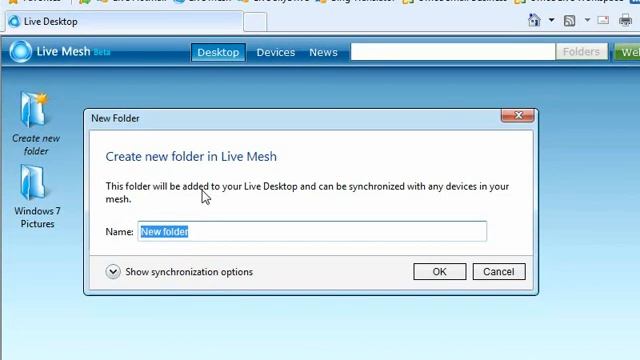Image resolution: width=640 pixels, height=360 pixels.
Task: Close the New Folder dialog
Action: pyautogui.click(x=518, y=116)
